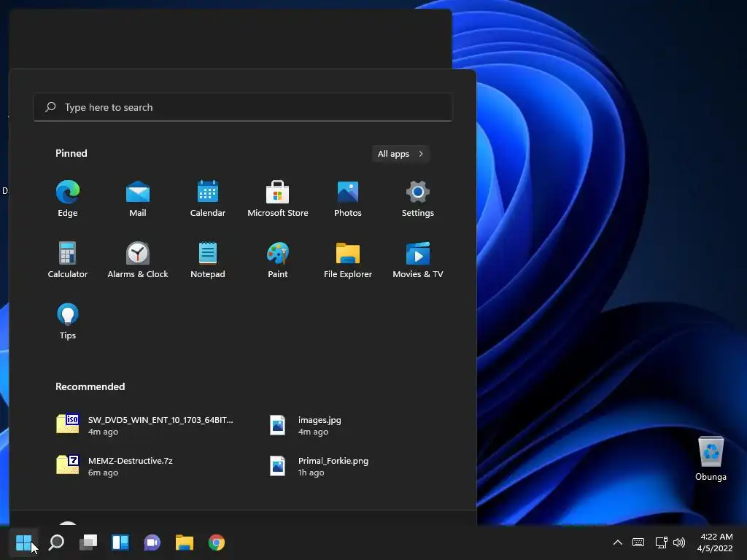Screen dimensions: 747x560
Task: Open the Widgets taskbar icon
Action: click(120, 542)
